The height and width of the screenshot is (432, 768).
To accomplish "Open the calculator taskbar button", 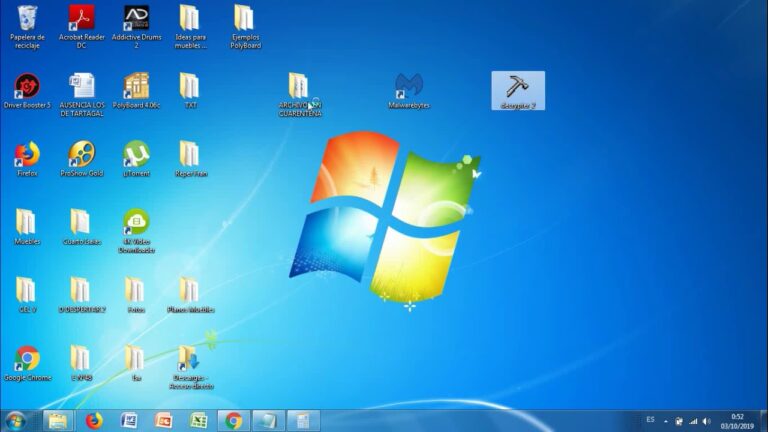I will click(x=303, y=421).
